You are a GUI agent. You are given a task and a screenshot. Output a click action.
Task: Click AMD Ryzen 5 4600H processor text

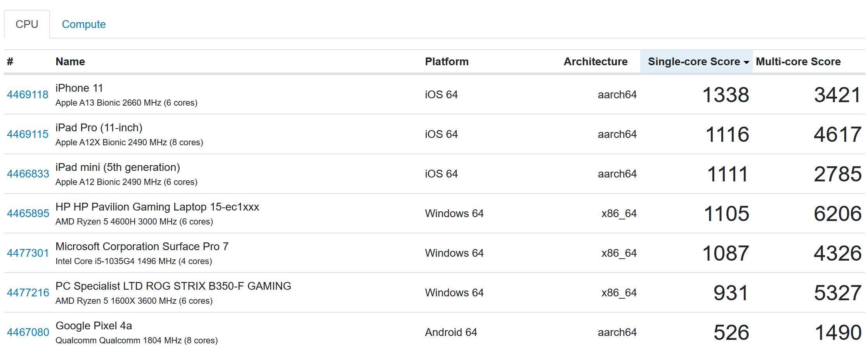tap(134, 222)
